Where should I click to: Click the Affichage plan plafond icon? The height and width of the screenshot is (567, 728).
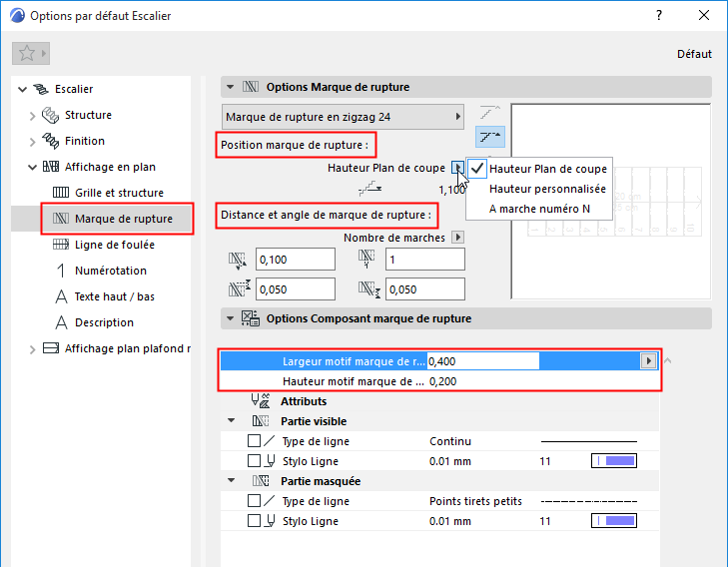click(x=51, y=348)
